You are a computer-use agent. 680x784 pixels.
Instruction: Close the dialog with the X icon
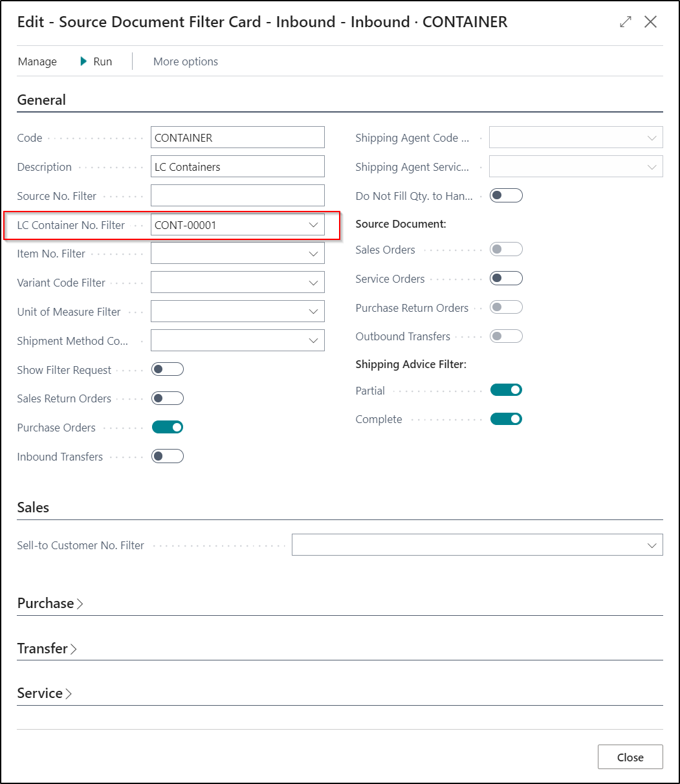tap(650, 22)
